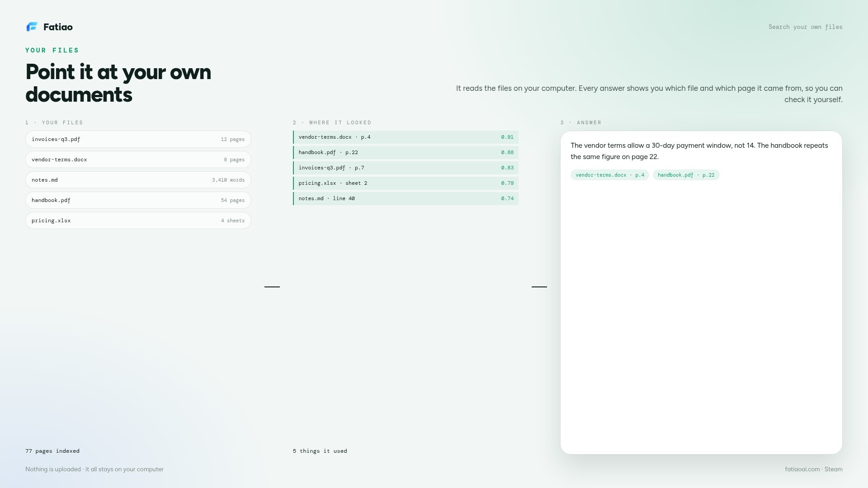Open the 'vendor-terms.docx · p.4' search result row

(x=406, y=137)
